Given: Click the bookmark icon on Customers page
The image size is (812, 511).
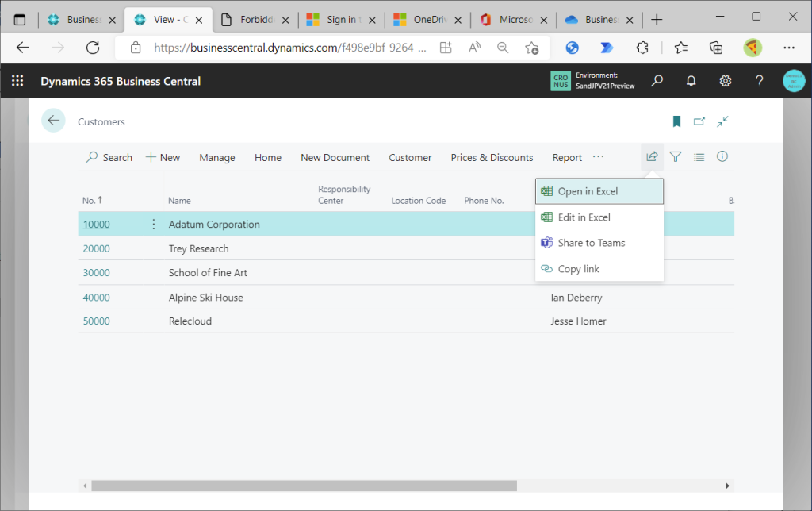Looking at the screenshot, I should [676, 121].
